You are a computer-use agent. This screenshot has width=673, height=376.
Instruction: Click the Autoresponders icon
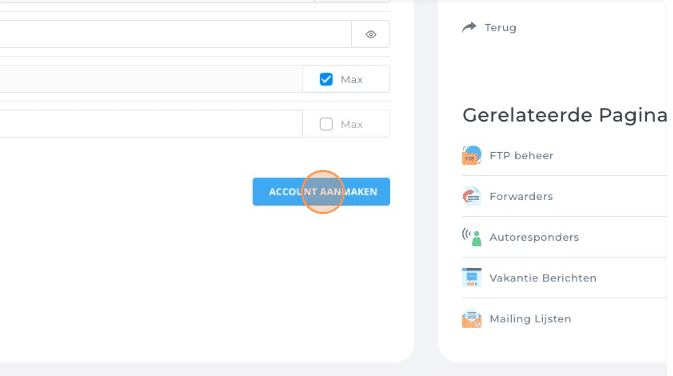(x=471, y=237)
